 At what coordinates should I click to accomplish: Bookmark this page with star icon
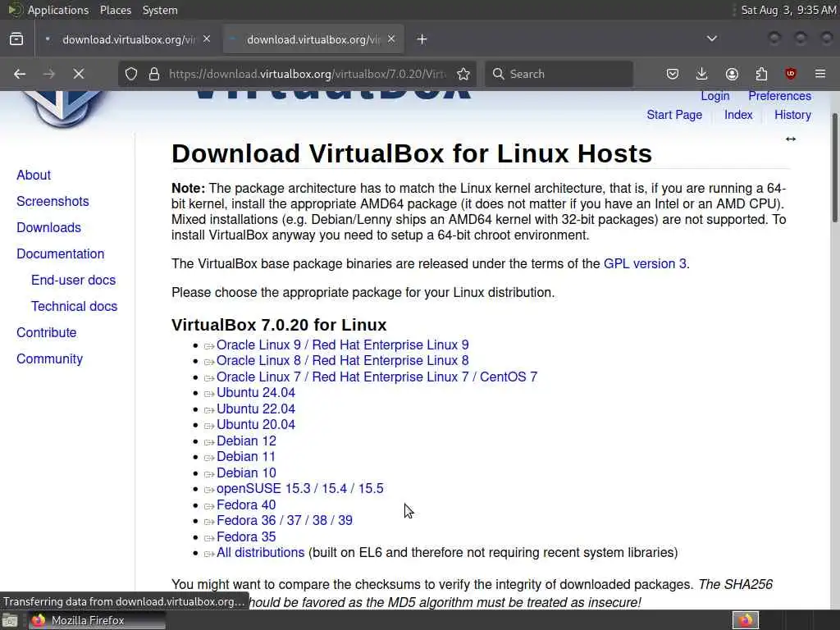463,74
